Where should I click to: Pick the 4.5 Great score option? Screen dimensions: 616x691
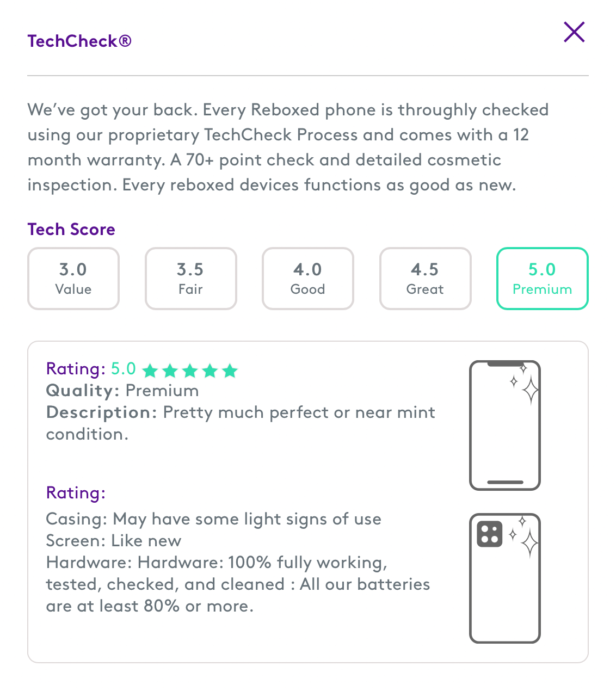425,279
